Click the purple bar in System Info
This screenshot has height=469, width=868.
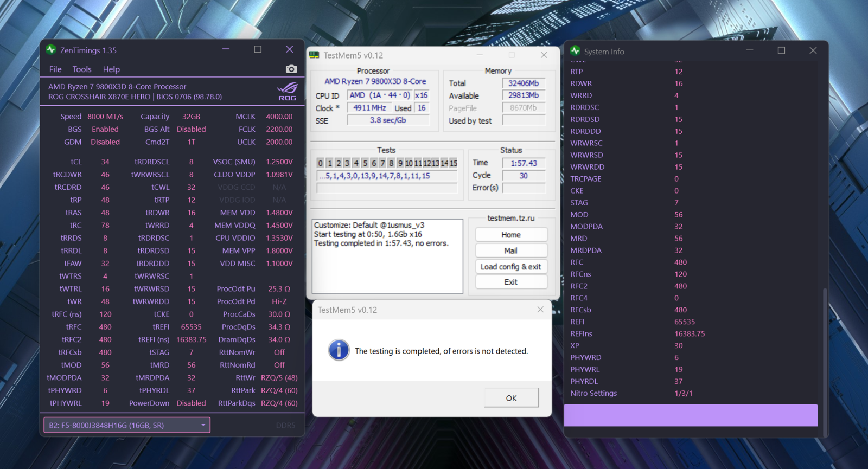(x=691, y=415)
